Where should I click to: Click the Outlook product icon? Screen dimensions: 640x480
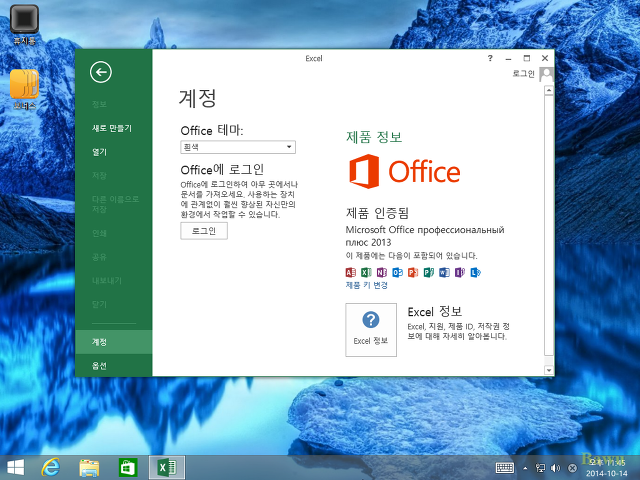pyautogui.click(x=397, y=272)
